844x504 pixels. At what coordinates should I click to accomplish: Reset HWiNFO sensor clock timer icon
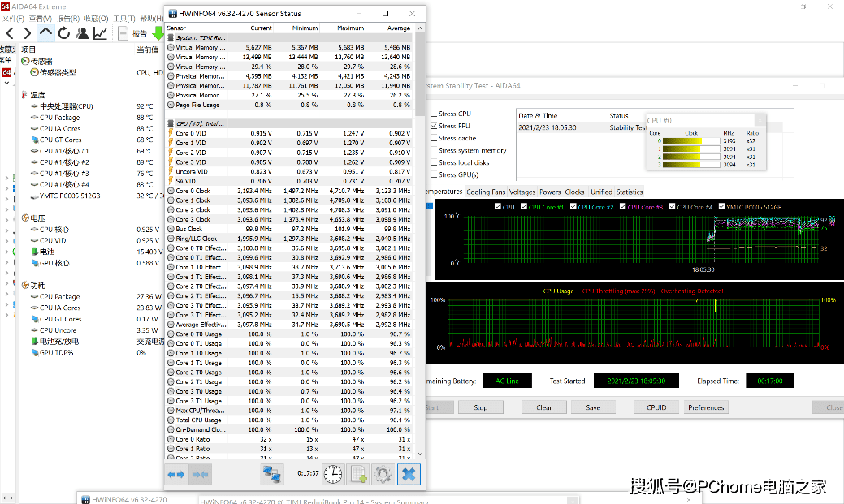(x=333, y=474)
